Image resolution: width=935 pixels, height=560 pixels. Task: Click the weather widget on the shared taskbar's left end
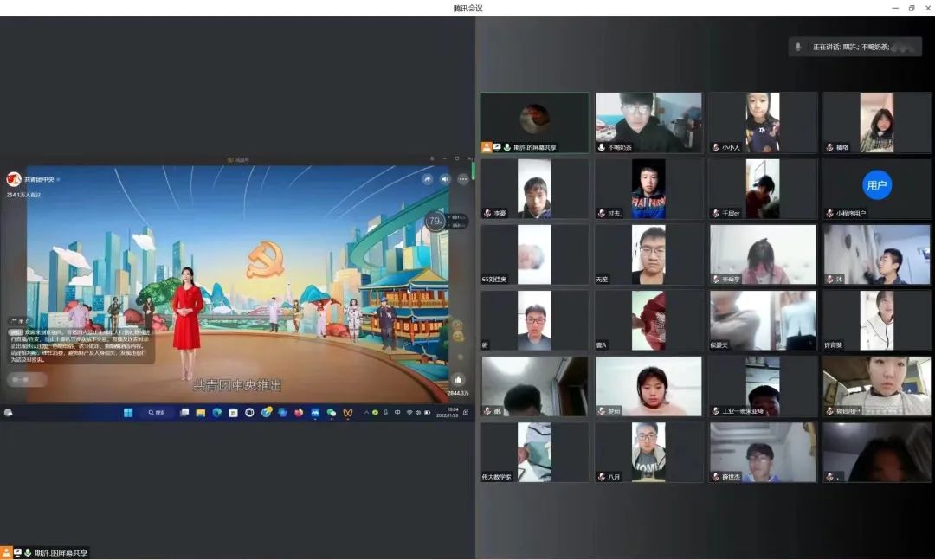click(x=9, y=413)
